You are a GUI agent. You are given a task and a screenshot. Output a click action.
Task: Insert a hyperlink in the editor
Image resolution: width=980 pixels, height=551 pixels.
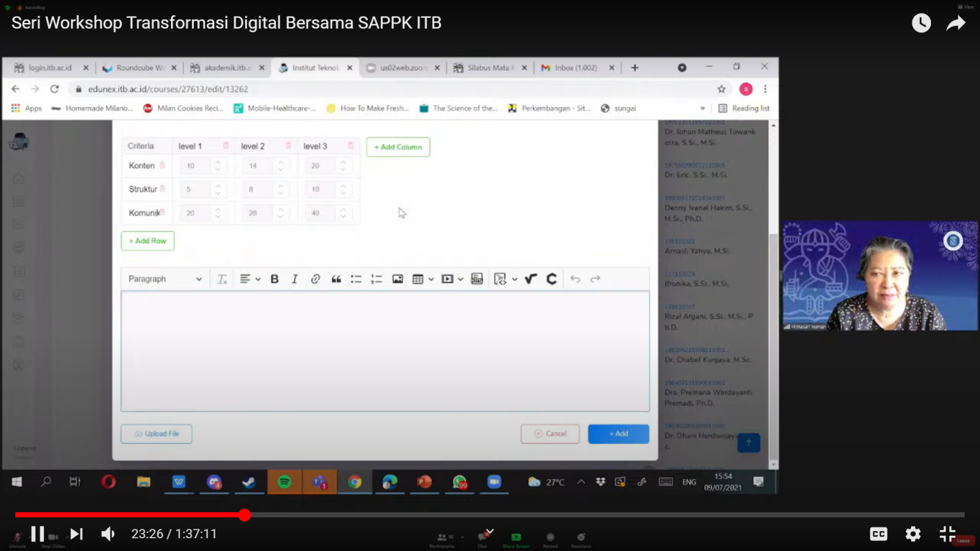point(315,279)
